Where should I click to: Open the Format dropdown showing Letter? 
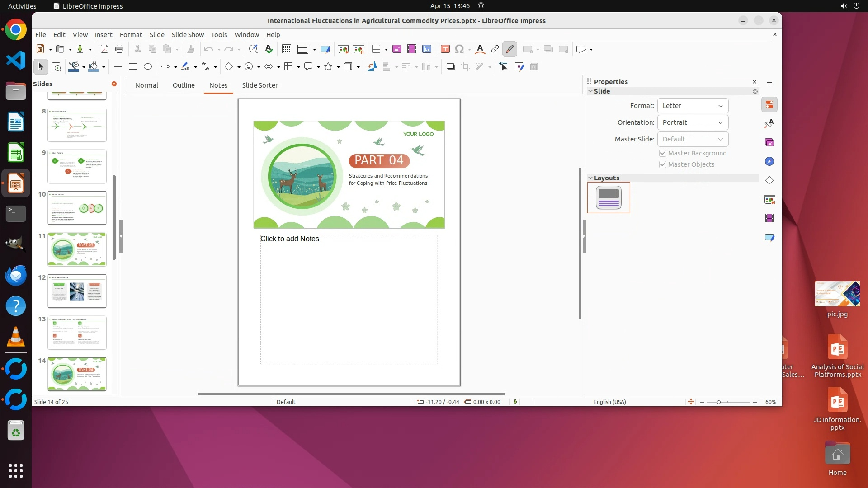(693, 106)
